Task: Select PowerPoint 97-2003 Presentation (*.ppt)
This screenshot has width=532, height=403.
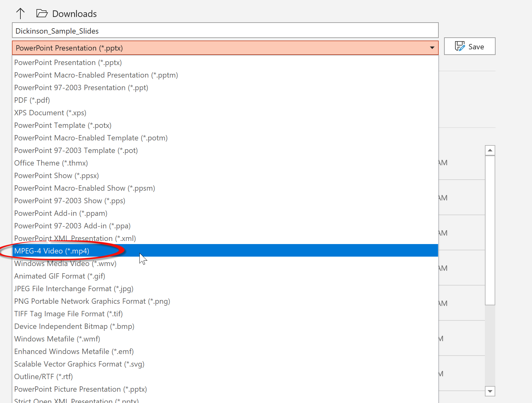Action: (225, 88)
